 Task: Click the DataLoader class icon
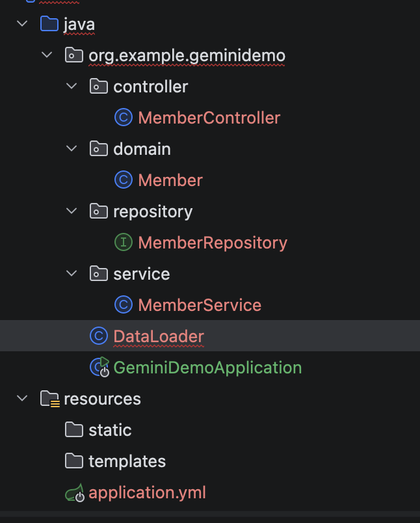point(98,336)
